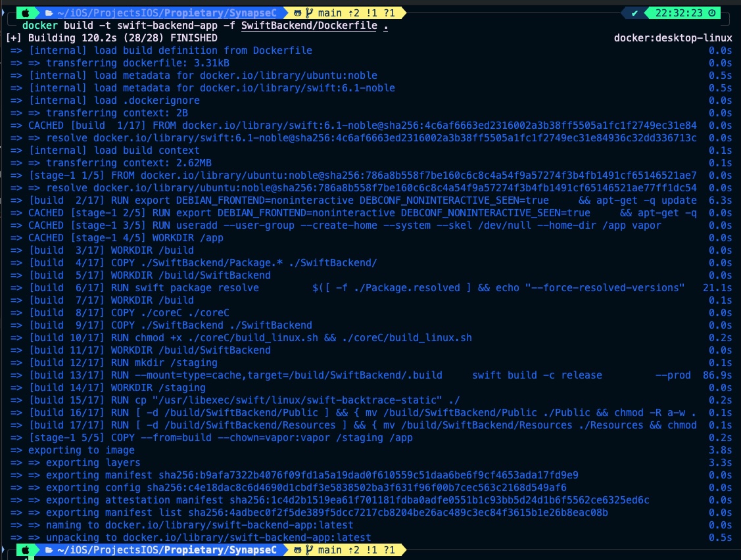Click the 3.8s duration value
Screen dimensions: 741x560
720,450
